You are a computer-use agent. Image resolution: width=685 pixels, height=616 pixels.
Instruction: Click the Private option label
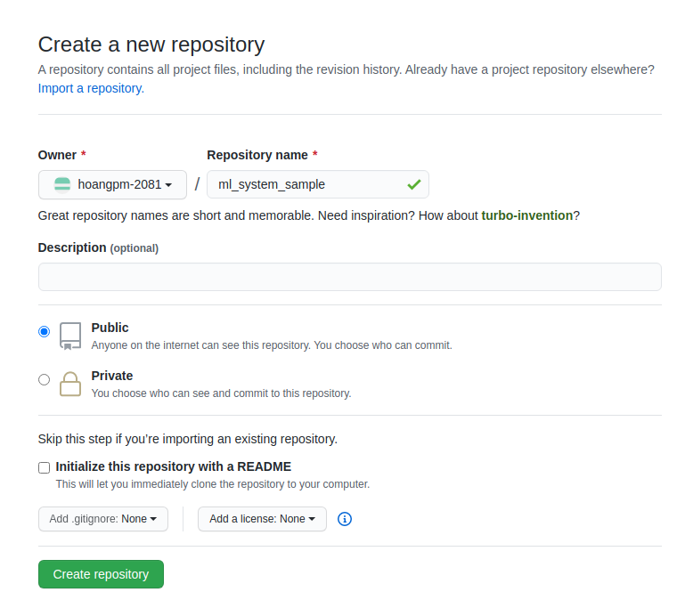click(112, 376)
